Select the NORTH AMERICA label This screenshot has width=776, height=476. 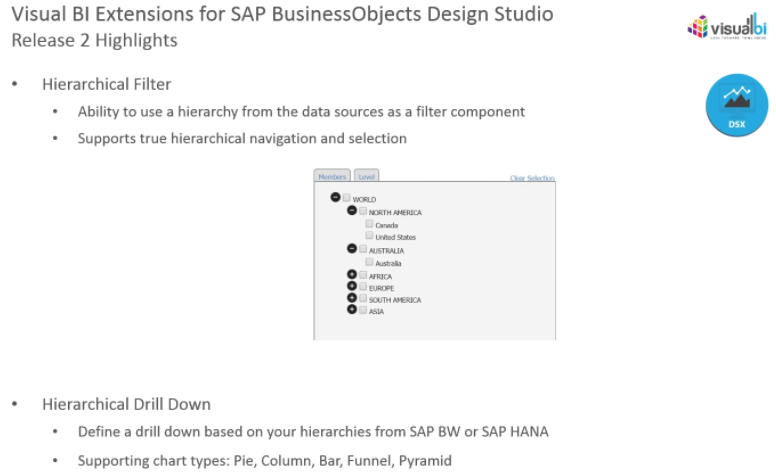395,212
